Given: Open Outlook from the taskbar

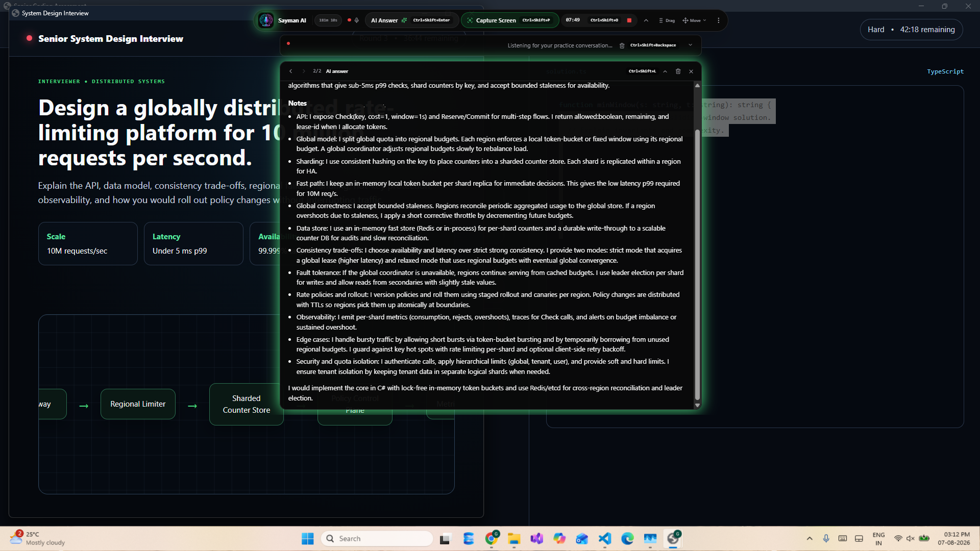Looking at the screenshot, I should click(x=582, y=539).
